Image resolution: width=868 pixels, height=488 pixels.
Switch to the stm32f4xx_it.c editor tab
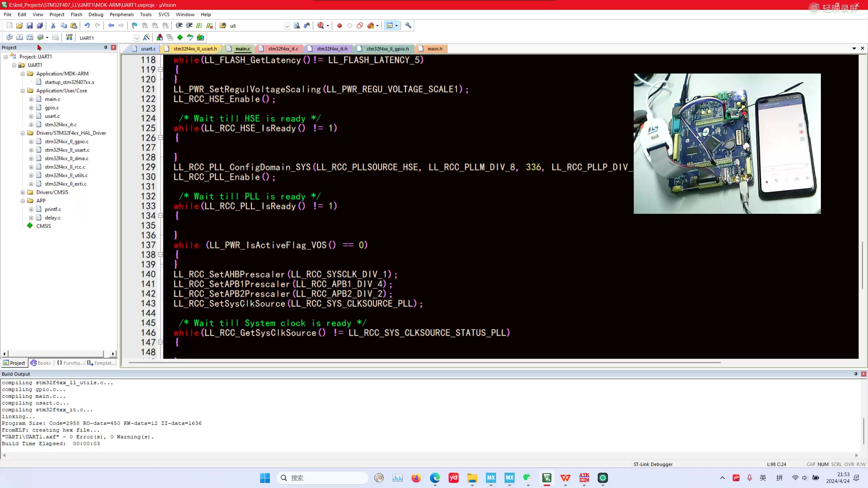pyautogui.click(x=283, y=49)
